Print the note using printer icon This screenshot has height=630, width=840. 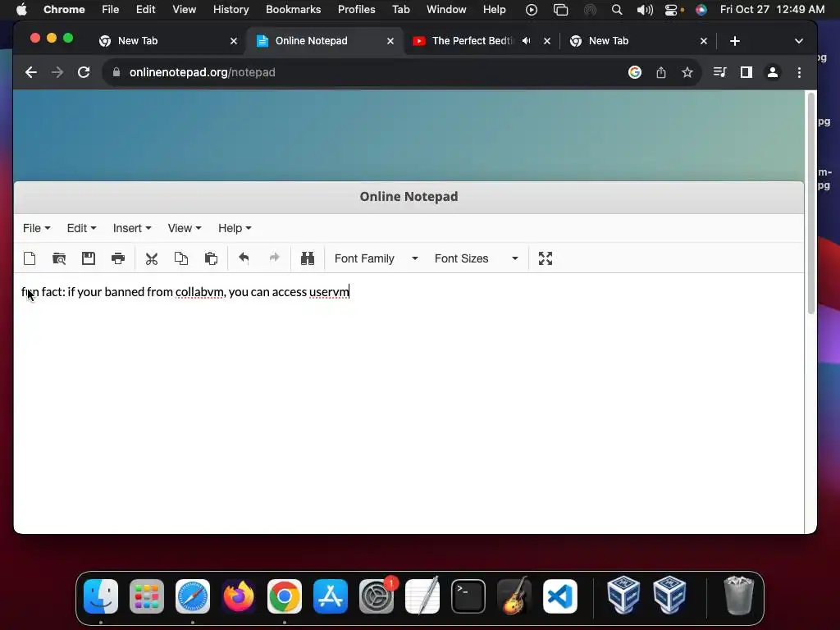pyautogui.click(x=118, y=258)
